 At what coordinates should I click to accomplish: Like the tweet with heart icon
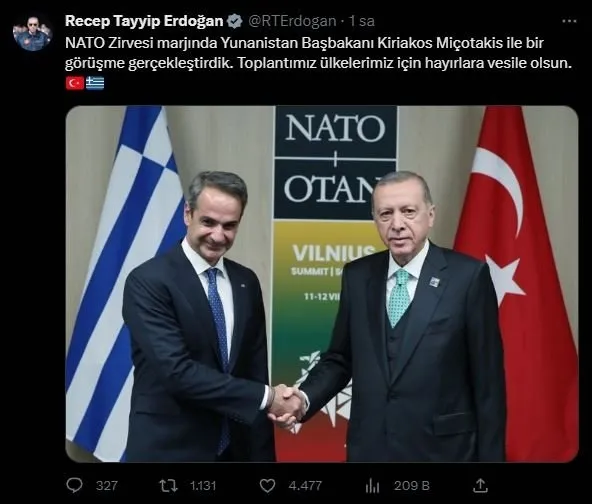(x=267, y=486)
